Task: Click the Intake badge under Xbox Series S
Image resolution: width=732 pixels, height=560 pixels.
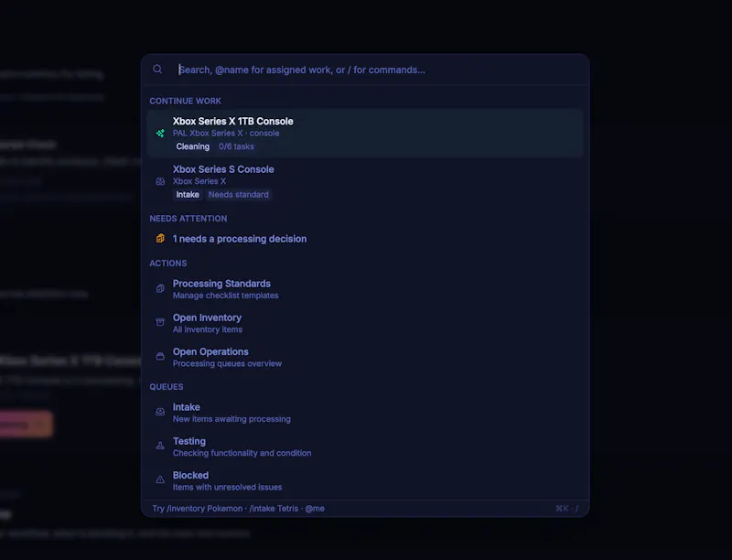Action: [188, 195]
